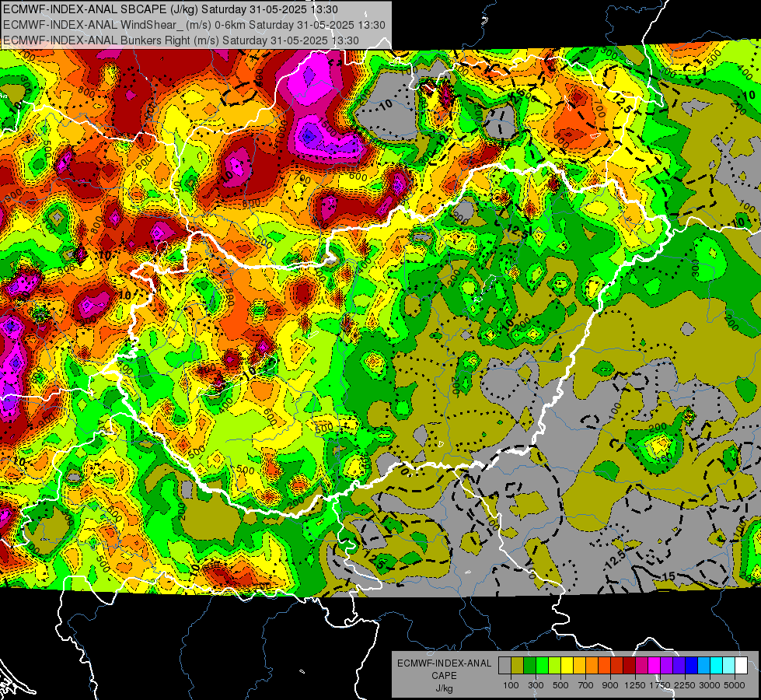Pick the bright green legend swatch
Image resolution: width=761 pixels, height=700 pixels.
542,666
